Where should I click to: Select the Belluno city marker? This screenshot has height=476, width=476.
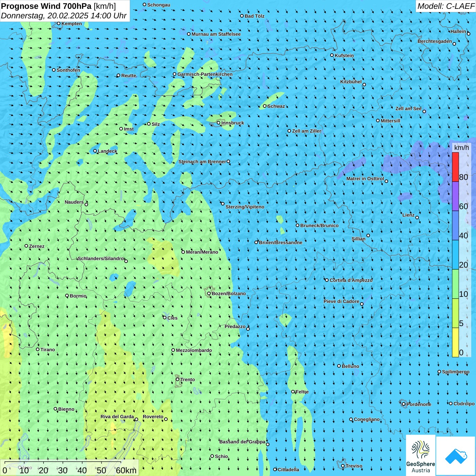pos(339,366)
